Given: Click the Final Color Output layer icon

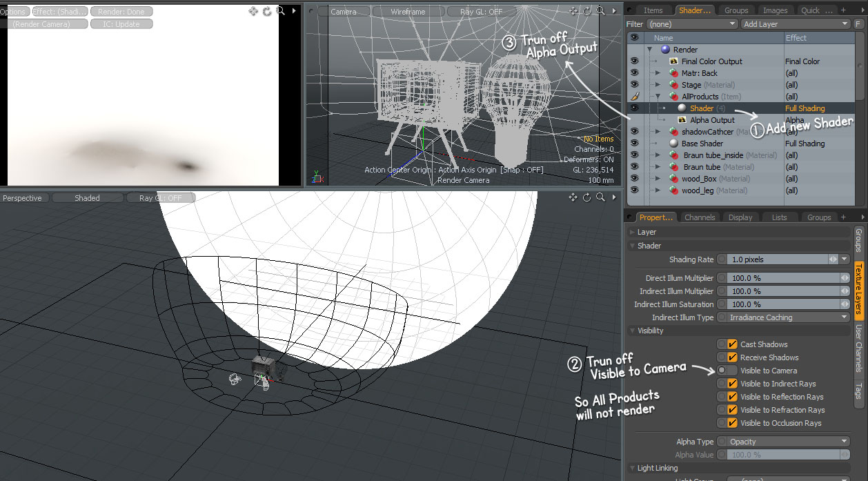Looking at the screenshot, I should (673, 61).
